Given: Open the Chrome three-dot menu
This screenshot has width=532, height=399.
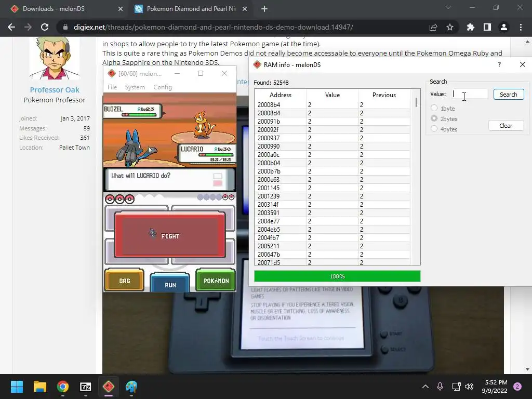Looking at the screenshot, I should point(521,27).
